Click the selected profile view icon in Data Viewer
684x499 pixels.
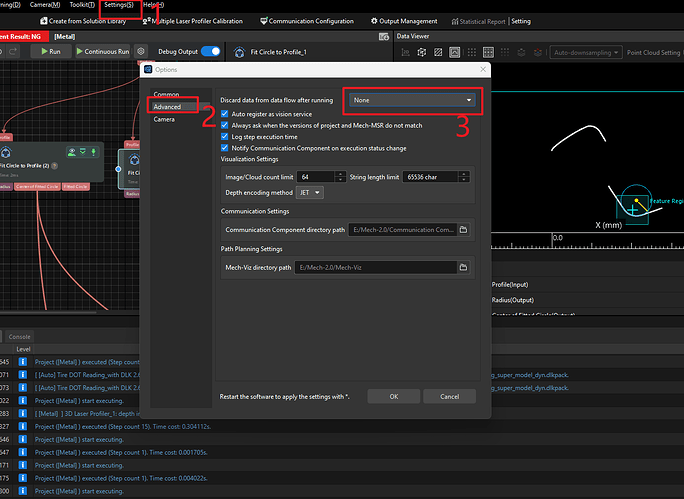click(455, 52)
